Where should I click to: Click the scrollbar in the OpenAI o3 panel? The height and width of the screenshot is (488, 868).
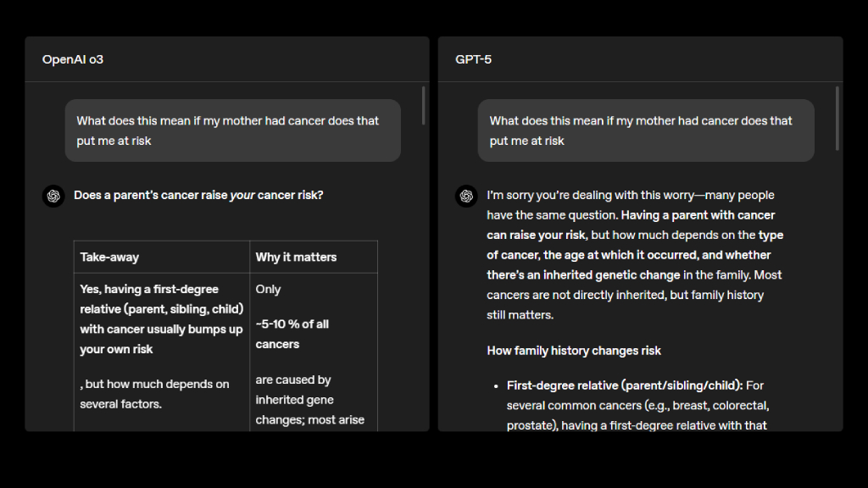(424, 106)
